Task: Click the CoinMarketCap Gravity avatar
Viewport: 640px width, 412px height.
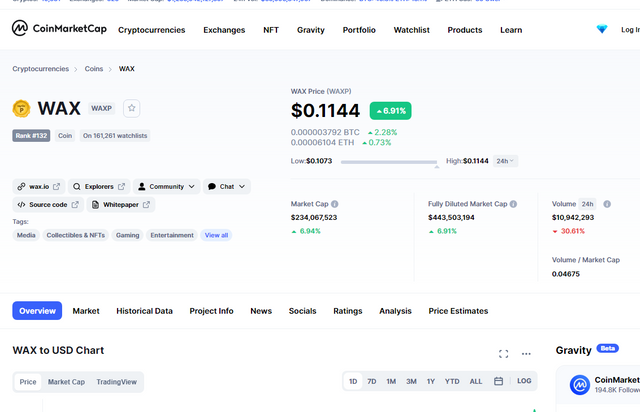Action: pyautogui.click(x=580, y=385)
